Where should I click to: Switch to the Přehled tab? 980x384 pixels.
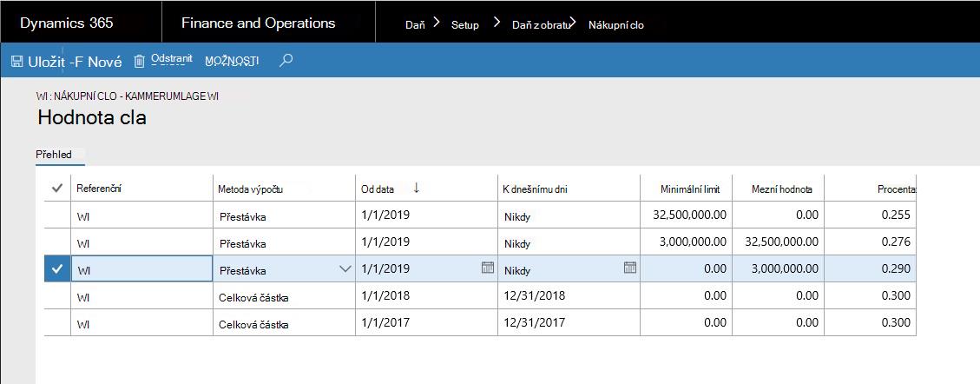55,154
